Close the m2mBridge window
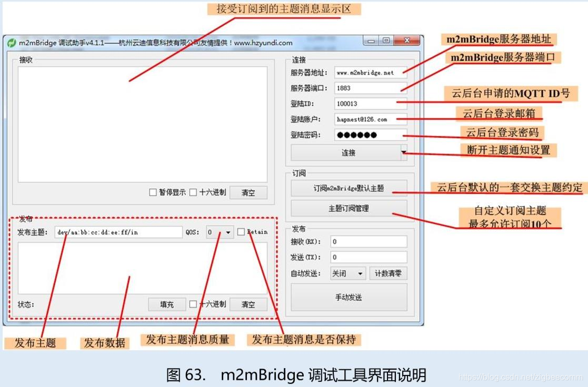The width and height of the screenshot is (588, 387). click(x=407, y=40)
